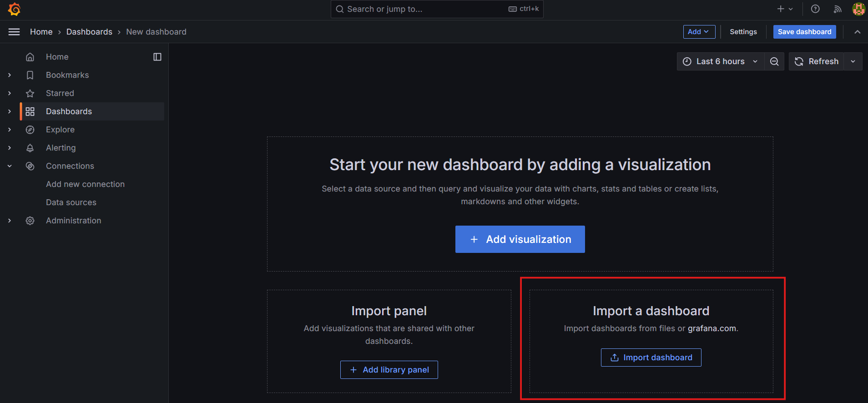Collapse the top toolbar with chevron up

(x=857, y=32)
